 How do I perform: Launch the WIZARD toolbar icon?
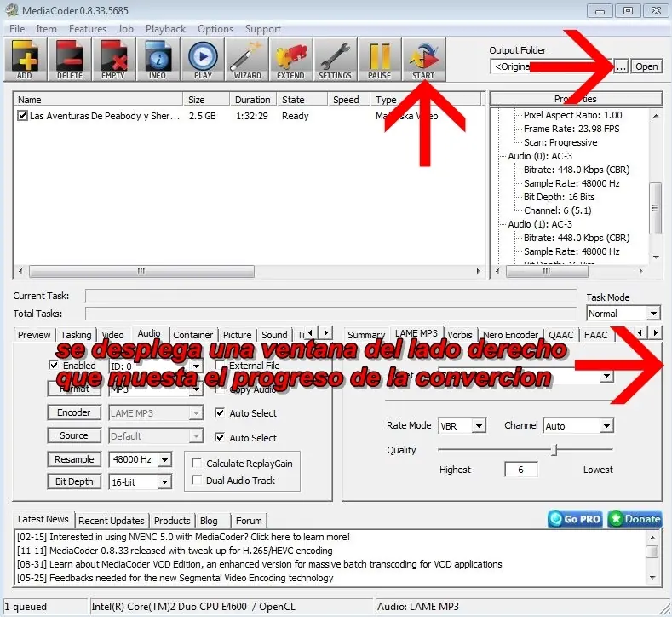[x=247, y=59]
